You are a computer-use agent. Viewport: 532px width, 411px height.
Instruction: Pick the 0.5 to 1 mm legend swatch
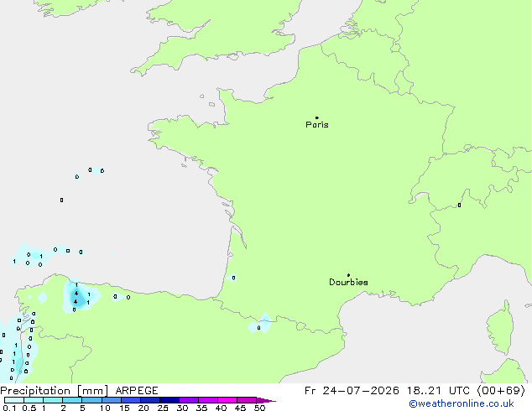pyautogui.click(x=34, y=400)
